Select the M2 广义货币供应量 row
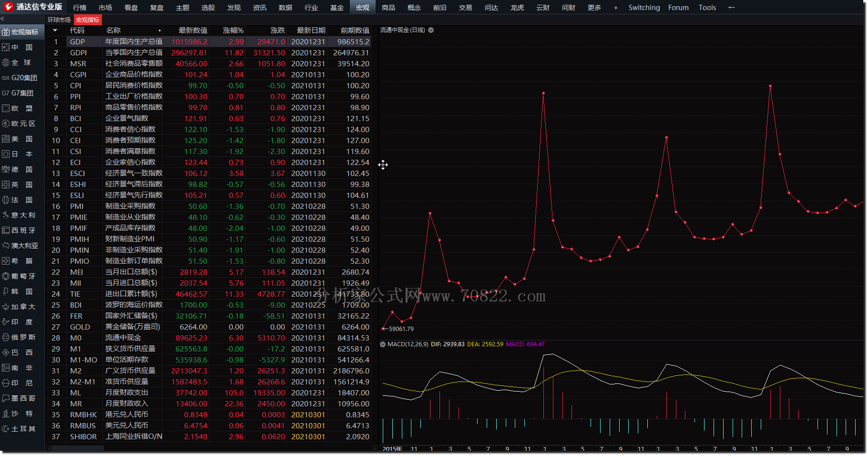The height and width of the screenshot is (455, 868). click(208, 371)
